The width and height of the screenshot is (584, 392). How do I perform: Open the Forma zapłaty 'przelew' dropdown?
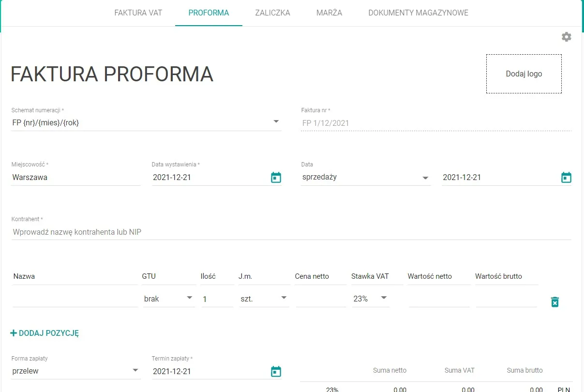point(135,371)
